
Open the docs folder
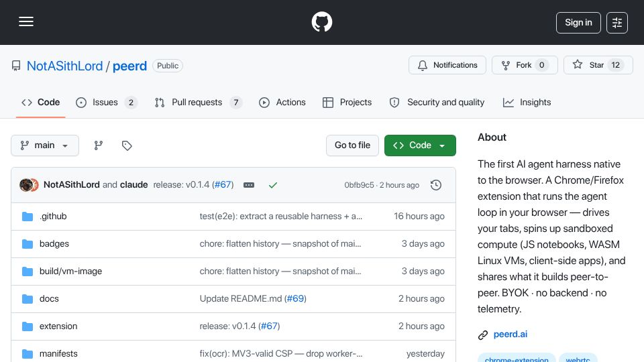pyautogui.click(x=49, y=299)
